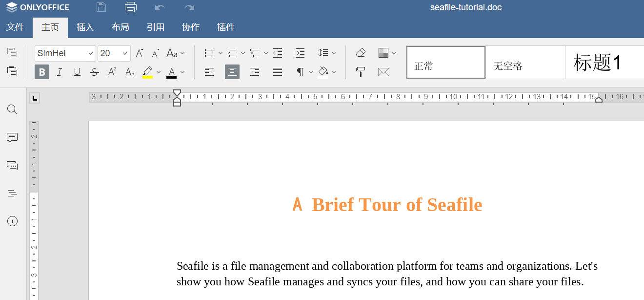Screen dimensions: 644x300
Task: Open the search panel in left sidebar
Action: [12, 109]
